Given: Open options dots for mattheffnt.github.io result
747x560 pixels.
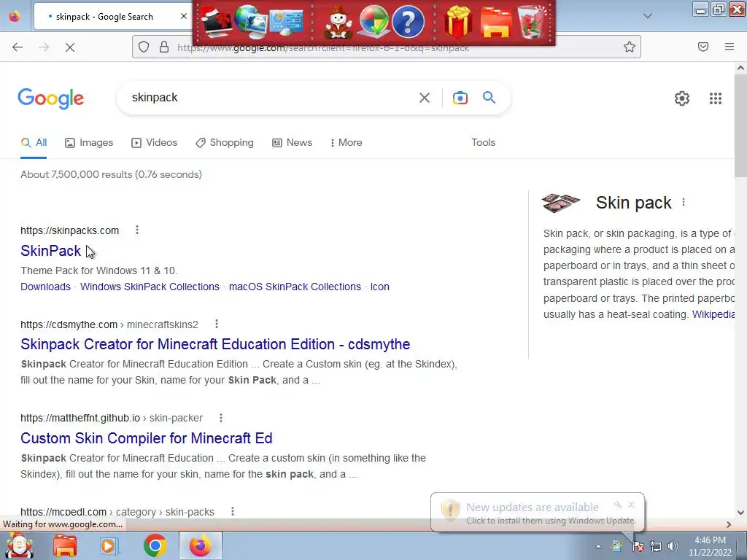Looking at the screenshot, I should 220,418.
